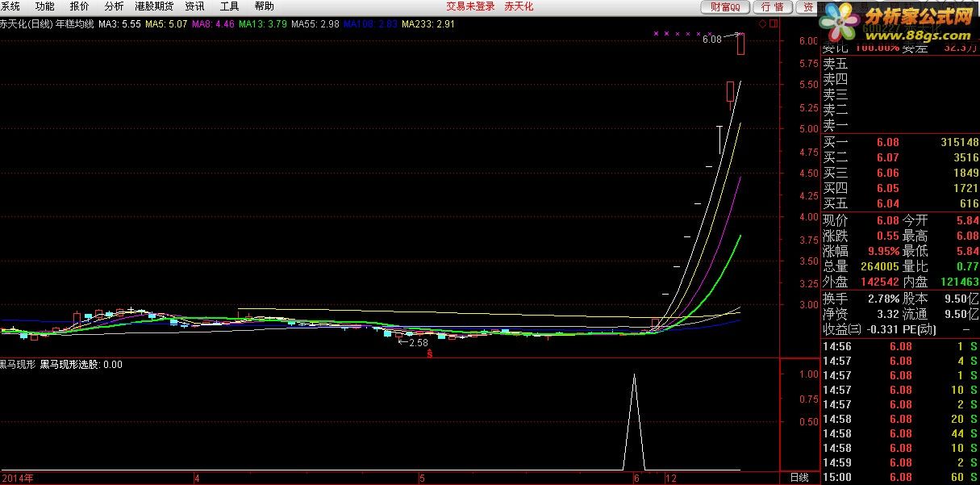This screenshot has width=980, height=485.
Task: Click the white spike in the 黑马现形 sub-chart
Action: [635, 421]
